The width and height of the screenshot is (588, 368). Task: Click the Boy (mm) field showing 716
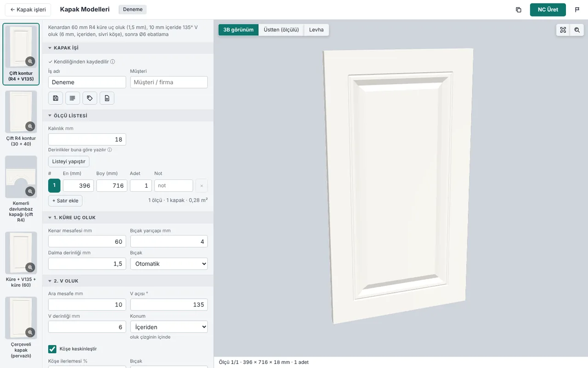[112, 186]
